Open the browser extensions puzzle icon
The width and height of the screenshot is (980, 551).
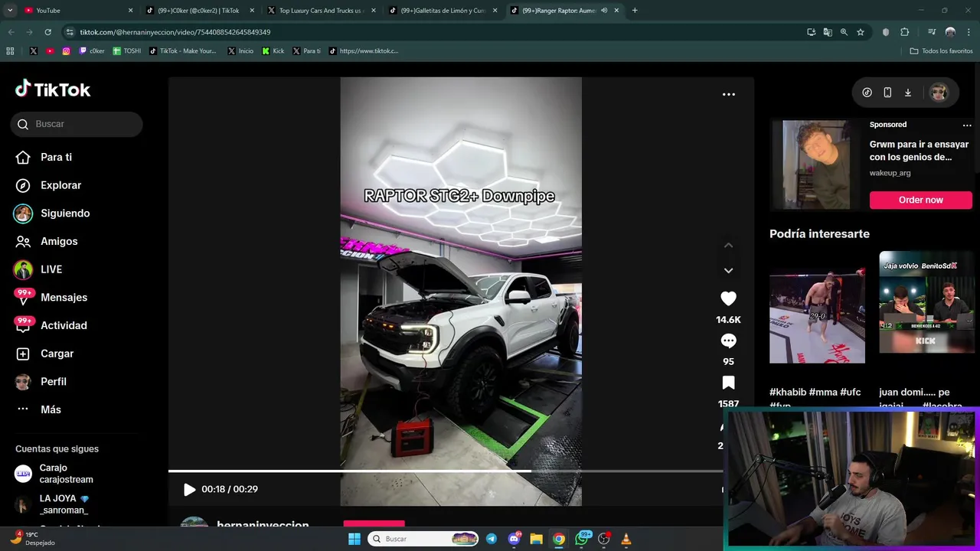(904, 32)
